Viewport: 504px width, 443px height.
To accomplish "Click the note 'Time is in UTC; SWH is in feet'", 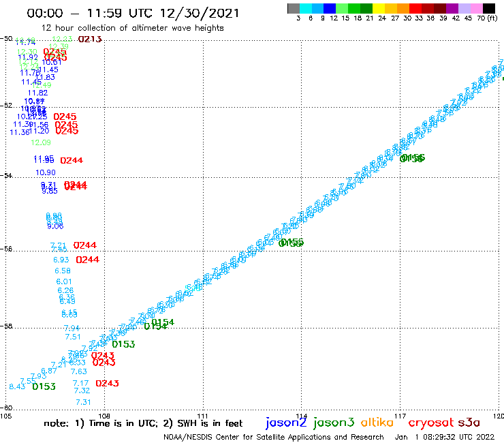I will [x=143, y=423].
